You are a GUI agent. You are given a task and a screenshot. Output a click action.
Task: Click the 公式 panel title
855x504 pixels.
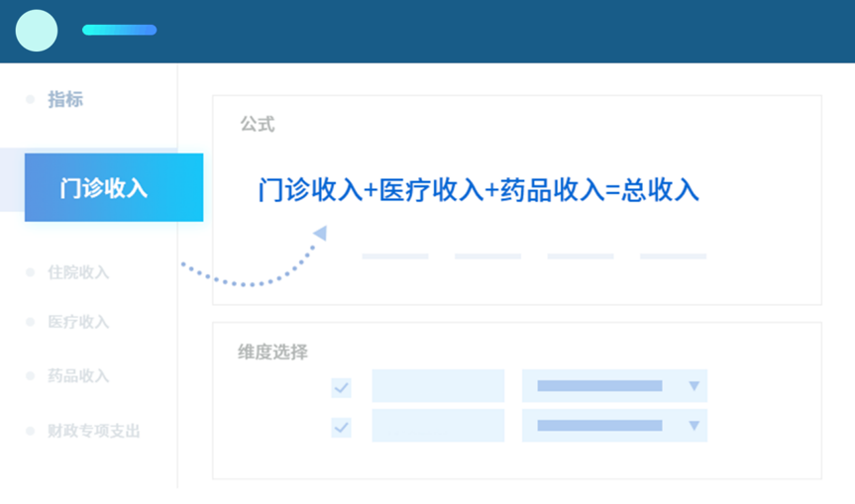258,124
